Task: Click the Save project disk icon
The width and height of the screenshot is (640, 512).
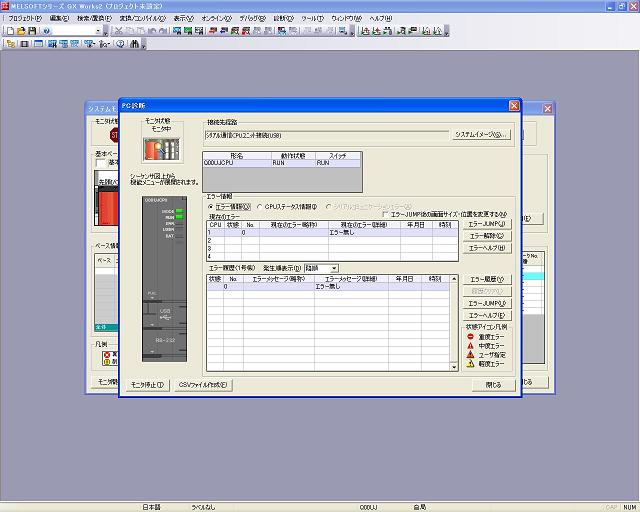Action: (32, 31)
